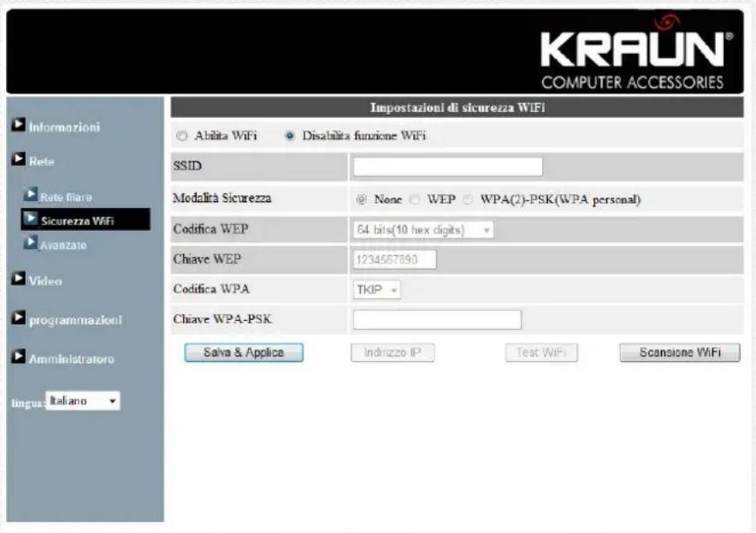756x533 pixels.
Task: Click the SSID label
Action: (x=187, y=166)
